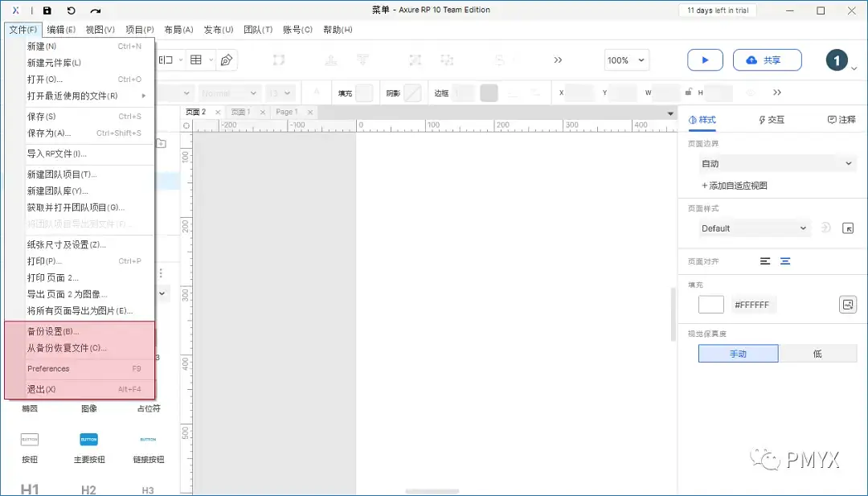Click the blue preview play button
Image resolution: width=868 pixels, height=496 pixels.
705,59
